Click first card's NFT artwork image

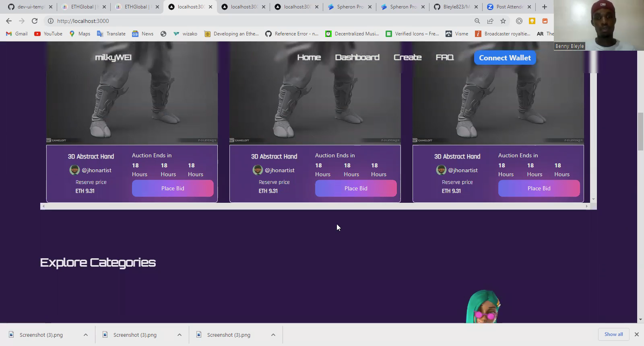(x=132, y=93)
